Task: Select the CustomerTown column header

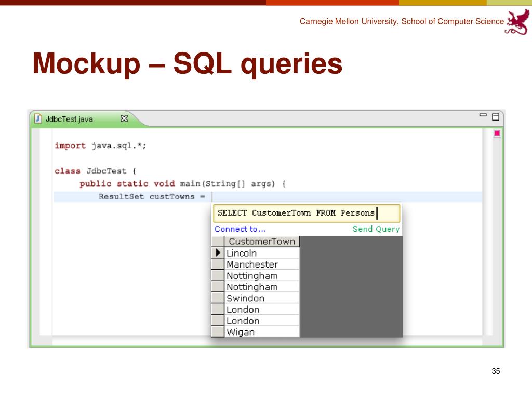Action: coord(262,241)
